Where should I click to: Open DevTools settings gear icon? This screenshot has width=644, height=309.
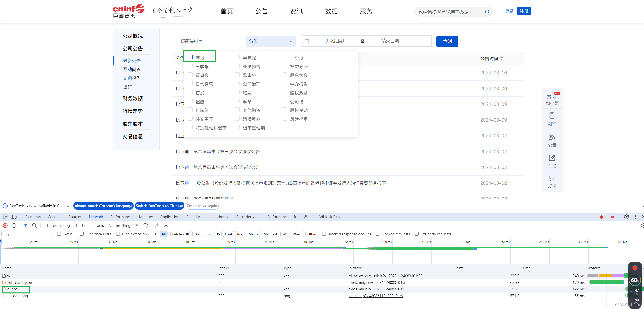click(626, 217)
